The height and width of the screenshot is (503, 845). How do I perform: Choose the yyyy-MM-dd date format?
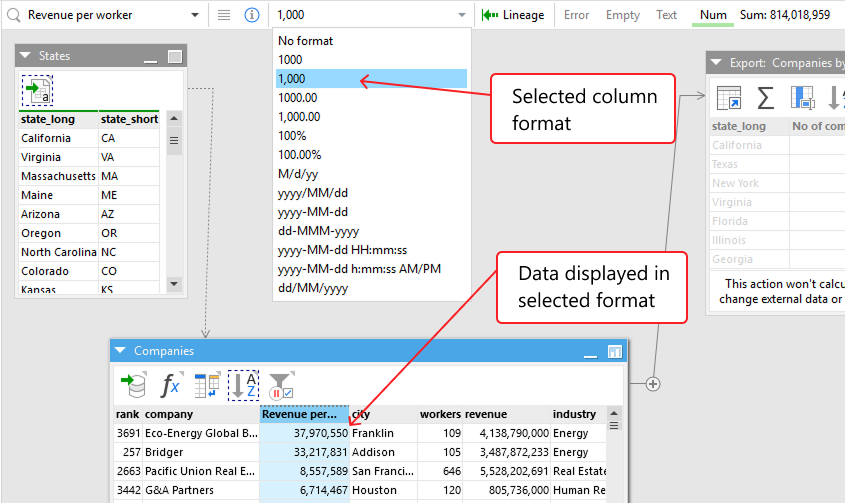371,212
